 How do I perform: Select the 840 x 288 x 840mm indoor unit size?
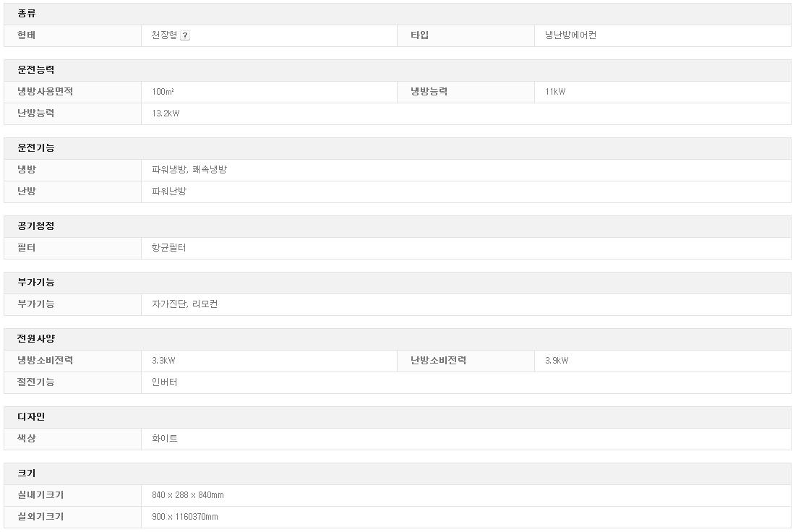pyautogui.click(x=188, y=495)
